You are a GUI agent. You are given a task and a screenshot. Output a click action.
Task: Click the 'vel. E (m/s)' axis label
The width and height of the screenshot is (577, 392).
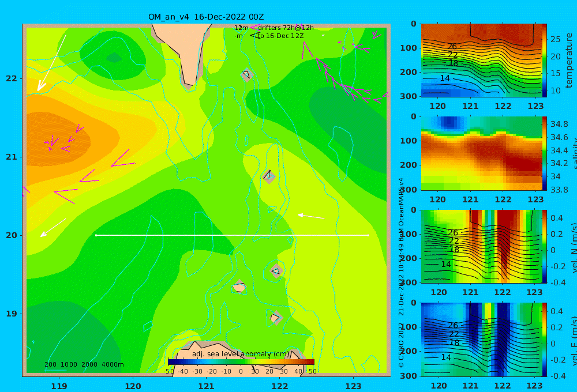click(x=574, y=341)
